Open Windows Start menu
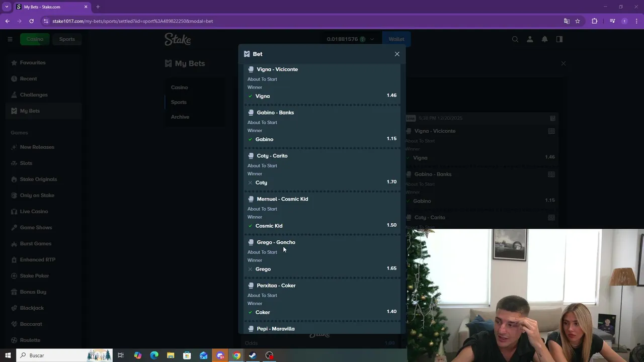The image size is (644, 362). 8,355
